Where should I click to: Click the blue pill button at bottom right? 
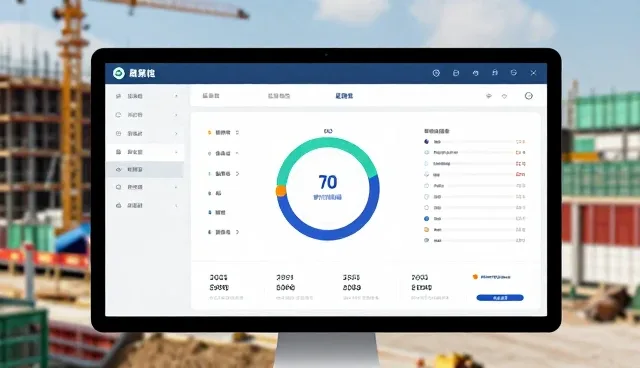(x=500, y=298)
